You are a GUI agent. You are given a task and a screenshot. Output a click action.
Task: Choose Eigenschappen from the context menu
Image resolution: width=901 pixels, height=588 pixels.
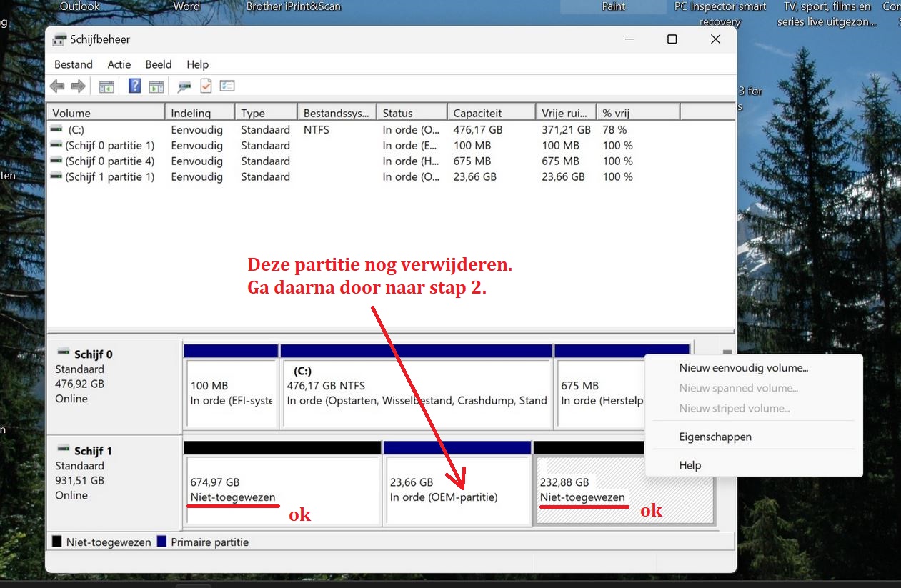[x=715, y=437]
